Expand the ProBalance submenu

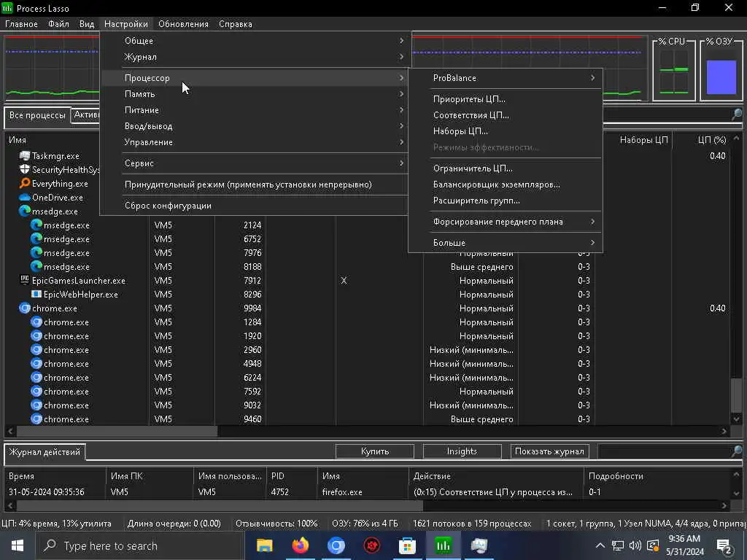[x=506, y=77]
